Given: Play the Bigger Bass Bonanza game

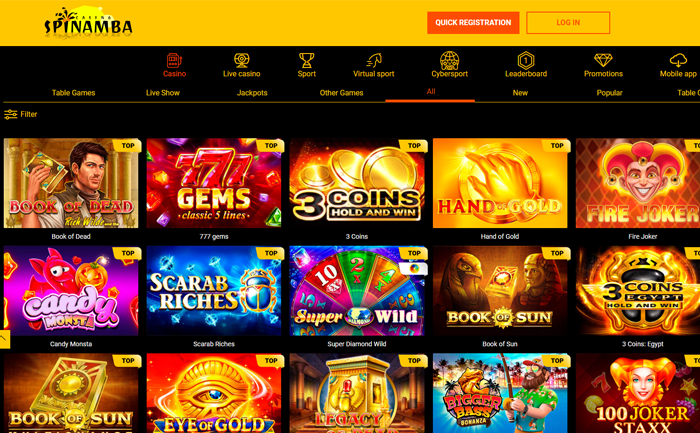Looking at the screenshot, I should click(x=500, y=393).
